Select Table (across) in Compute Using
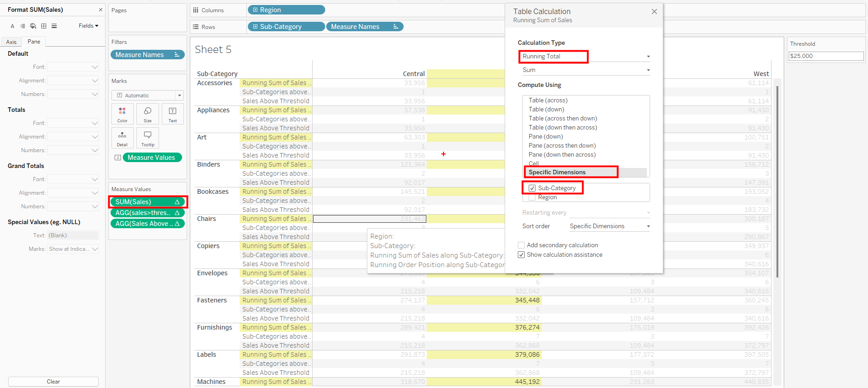Image resolution: width=868 pixels, height=388 pixels. [548, 101]
